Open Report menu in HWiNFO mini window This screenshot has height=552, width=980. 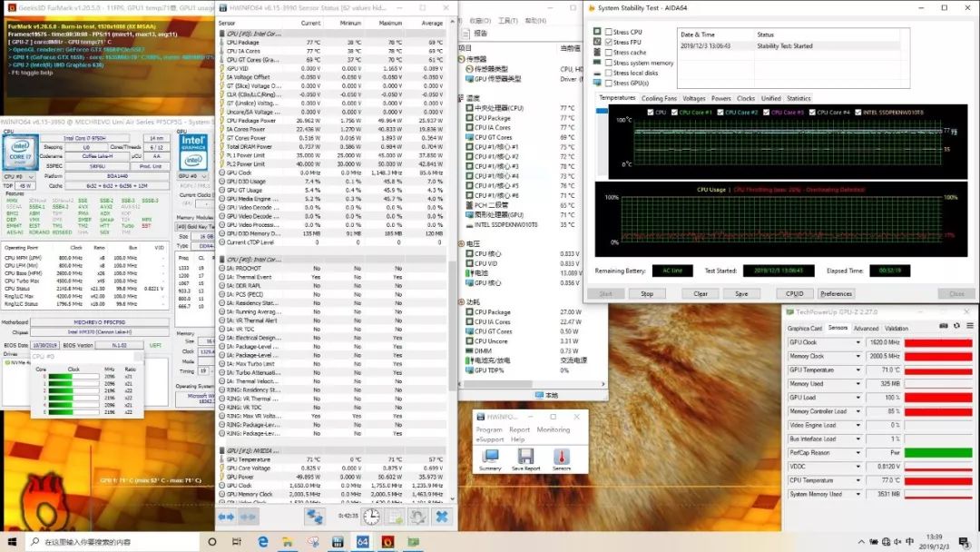tap(519, 429)
